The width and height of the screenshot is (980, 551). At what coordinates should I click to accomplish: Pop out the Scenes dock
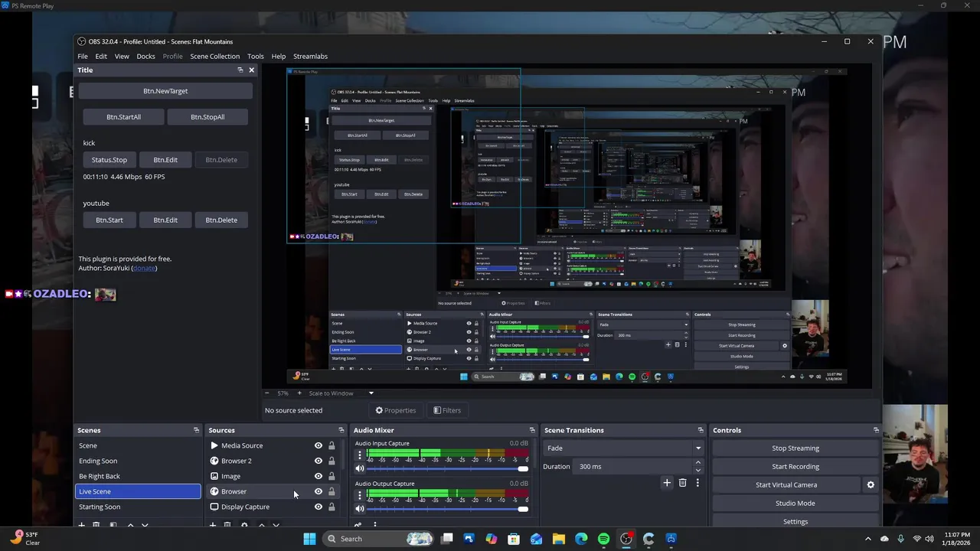(196, 430)
